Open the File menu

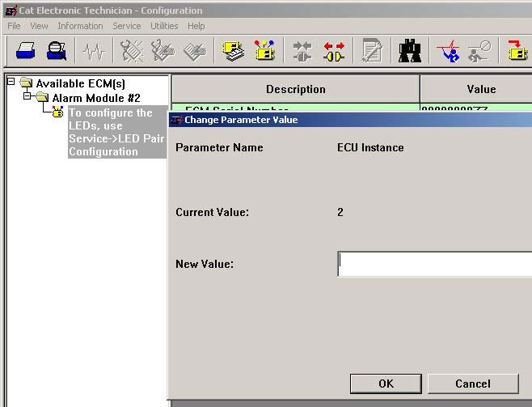point(14,26)
